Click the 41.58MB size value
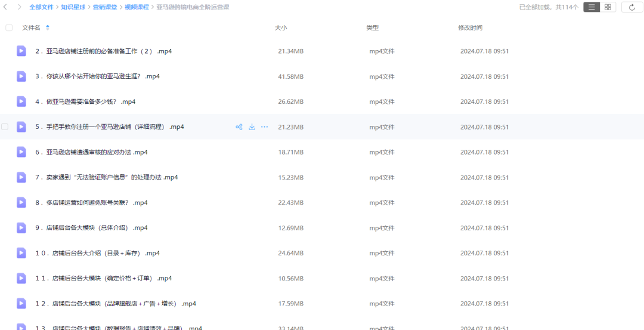Screen dimensions: 644x330 pos(291,76)
